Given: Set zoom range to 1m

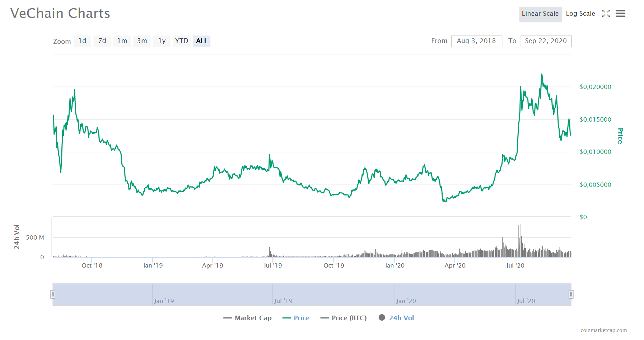Looking at the screenshot, I should click(x=122, y=41).
